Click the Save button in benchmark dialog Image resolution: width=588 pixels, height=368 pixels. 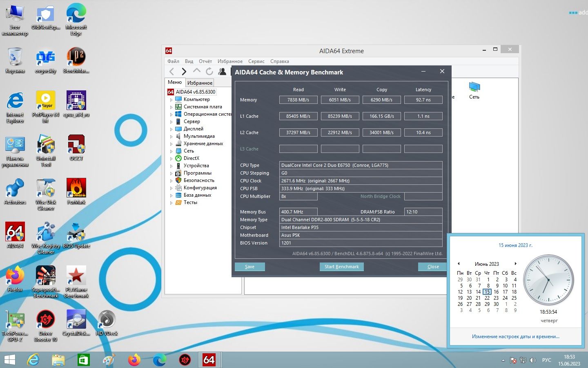tap(250, 267)
